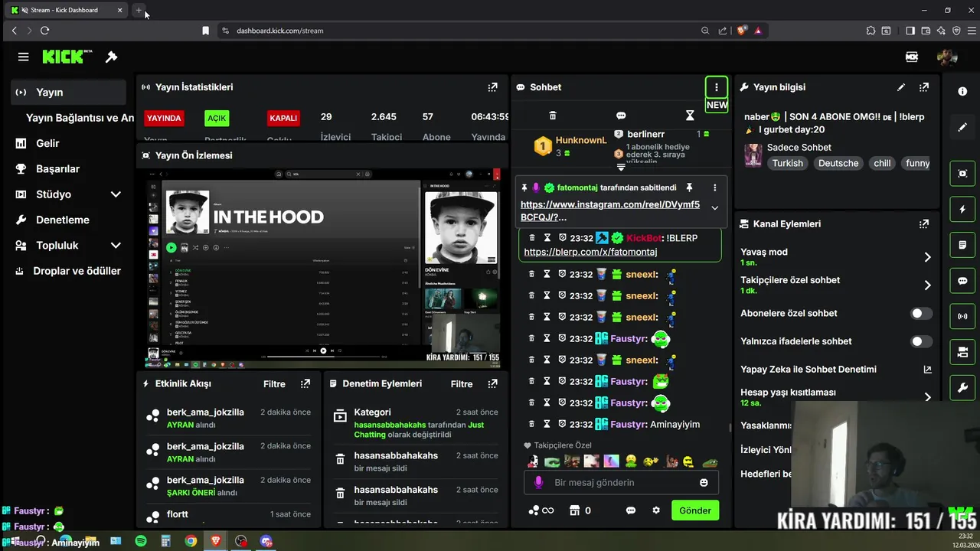Open the store icon below chat
Screen dimensions: 980x551
(x=575, y=510)
